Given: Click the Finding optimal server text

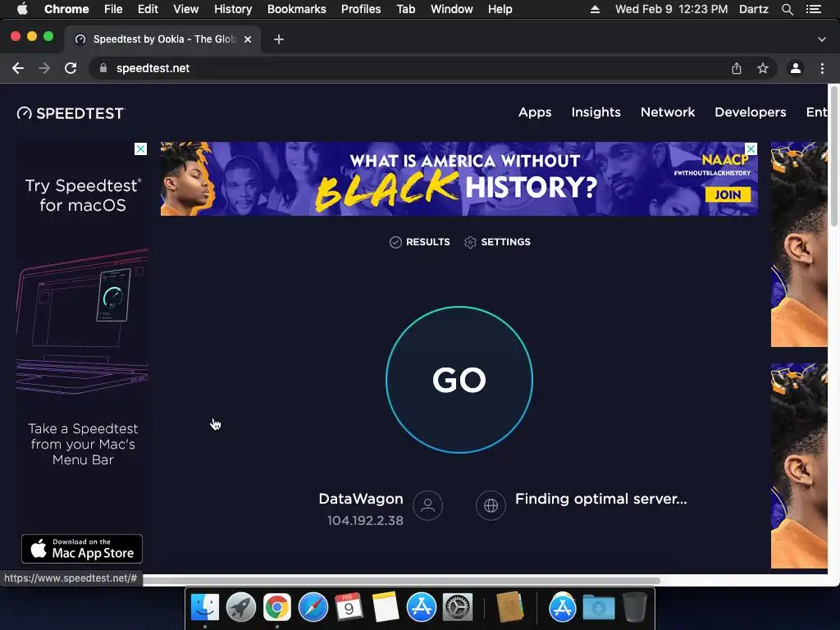Looking at the screenshot, I should (601, 499).
